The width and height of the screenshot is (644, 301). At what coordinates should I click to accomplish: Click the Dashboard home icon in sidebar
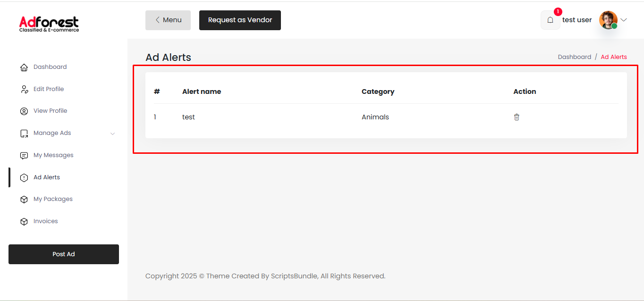tap(24, 67)
